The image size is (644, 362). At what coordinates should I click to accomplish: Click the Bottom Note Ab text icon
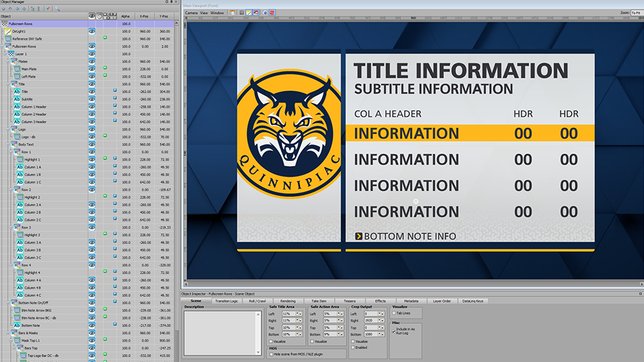pos(17,325)
